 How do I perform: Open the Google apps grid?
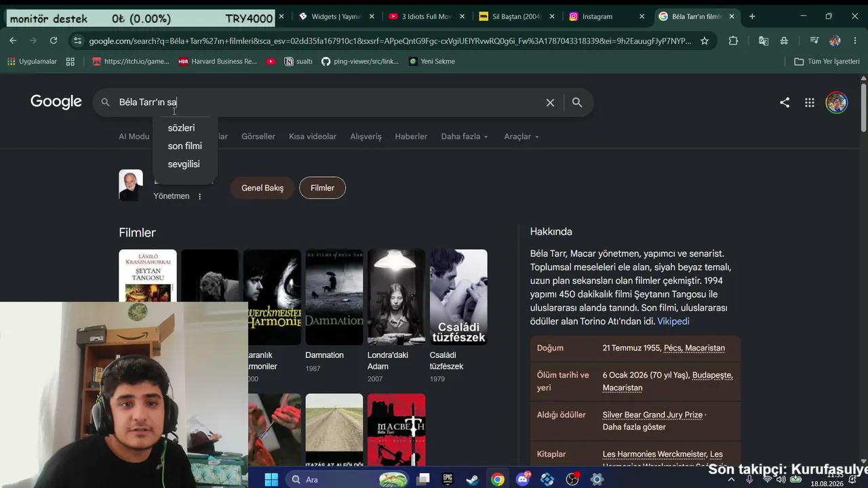(810, 102)
